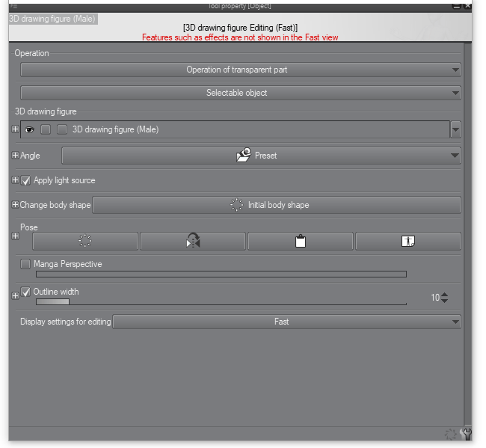Open the Angle Preset dropdown
This screenshot has height=448, width=486.
point(261,156)
